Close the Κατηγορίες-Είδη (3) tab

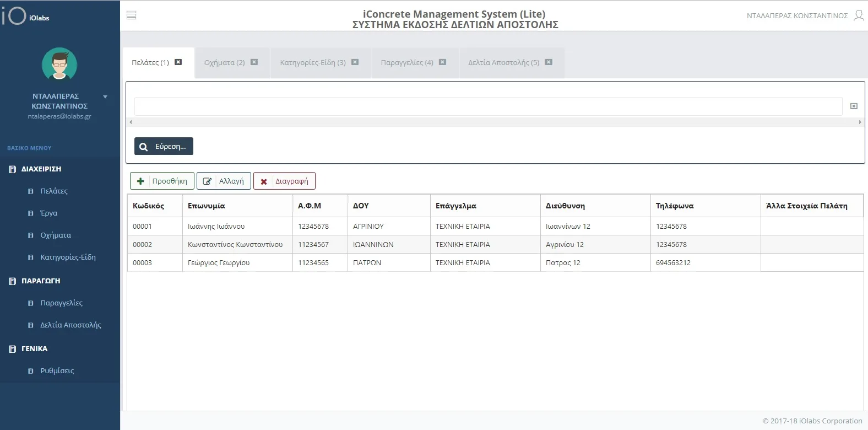click(x=355, y=62)
